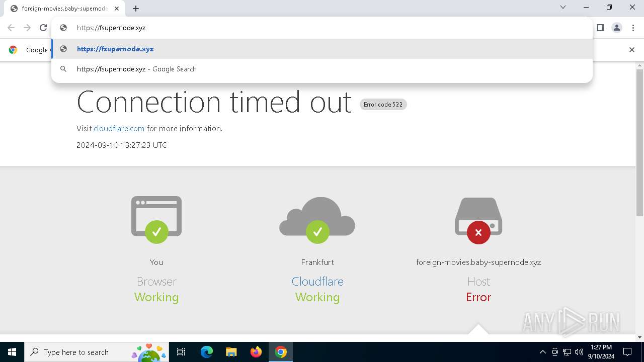Click the Browser label under You
The width and height of the screenshot is (644, 362).
[x=156, y=282]
